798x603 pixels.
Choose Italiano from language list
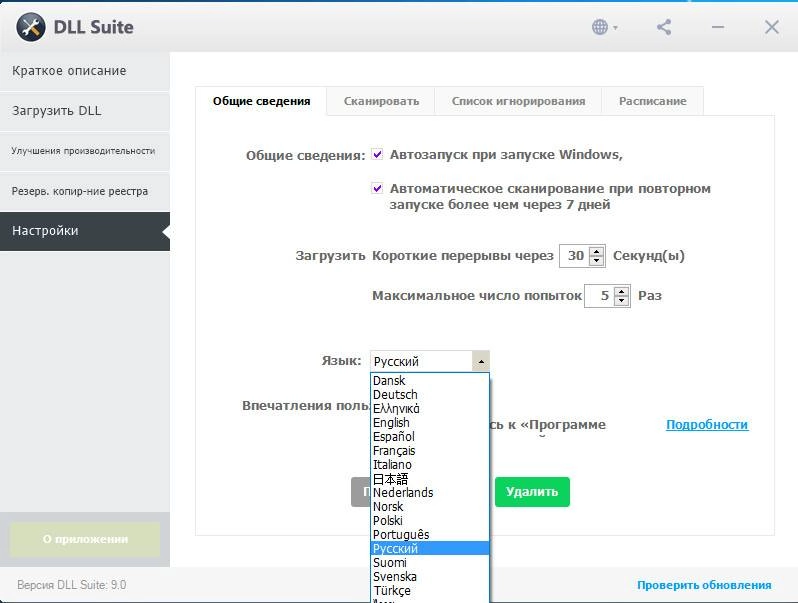click(x=430, y=465)
